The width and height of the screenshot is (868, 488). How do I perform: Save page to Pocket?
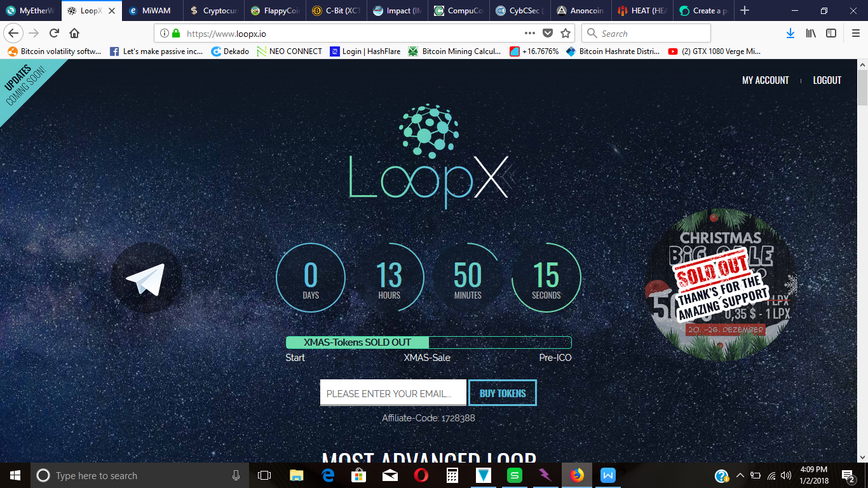coord(547,34)
